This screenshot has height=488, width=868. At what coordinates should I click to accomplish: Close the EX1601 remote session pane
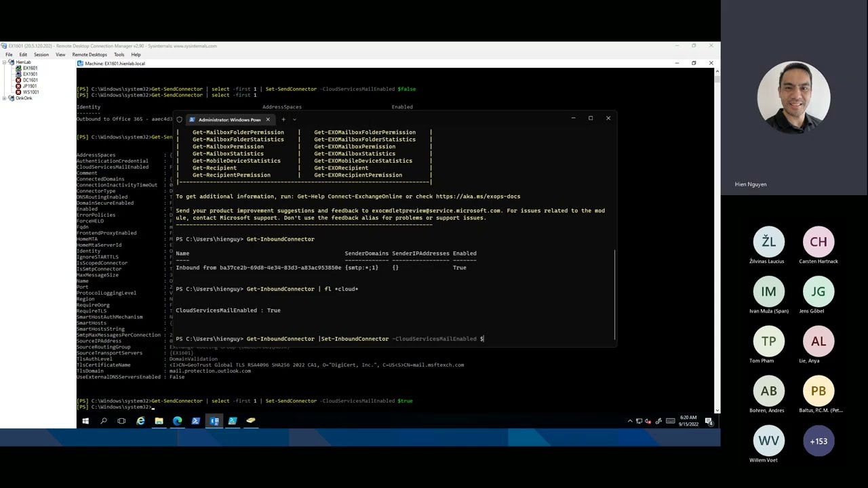click(711, 63)
